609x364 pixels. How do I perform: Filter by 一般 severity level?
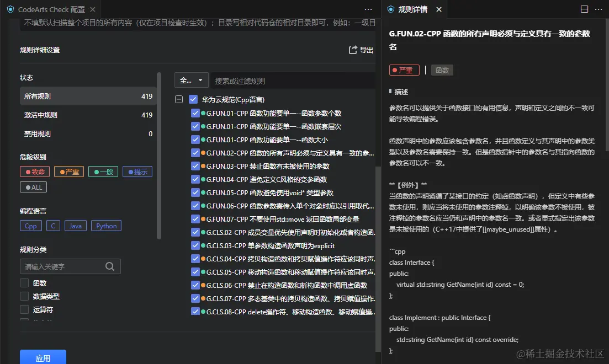pyautogui.click(x=103, y=172)
